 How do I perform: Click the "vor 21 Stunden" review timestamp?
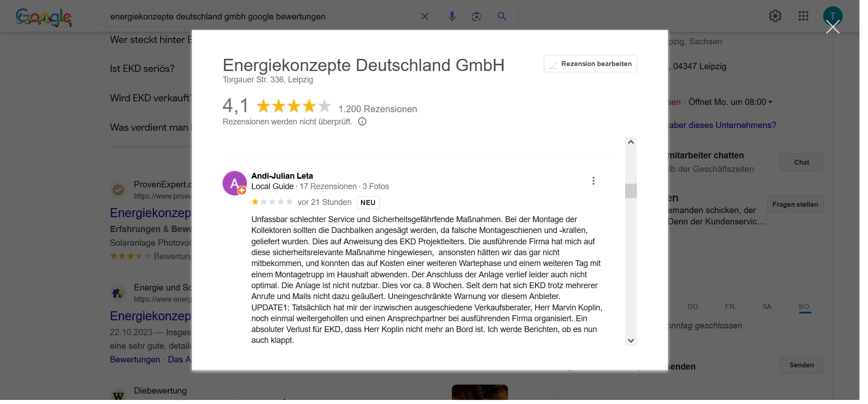click(x=324, y=202)
